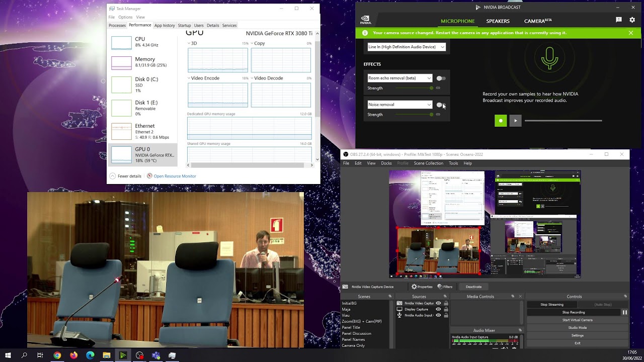644x362 pixels.
Task: Select the Panel Discussion scene
Action: coord(357,333)
